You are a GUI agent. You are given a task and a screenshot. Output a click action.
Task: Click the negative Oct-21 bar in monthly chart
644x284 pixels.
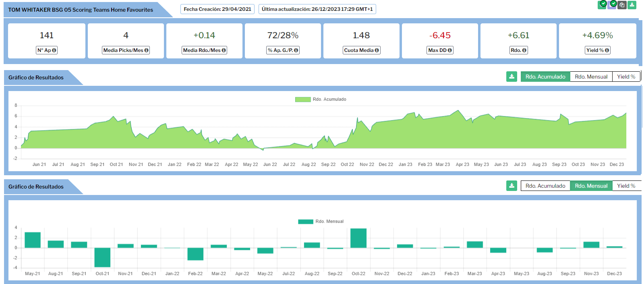(102, 257)
